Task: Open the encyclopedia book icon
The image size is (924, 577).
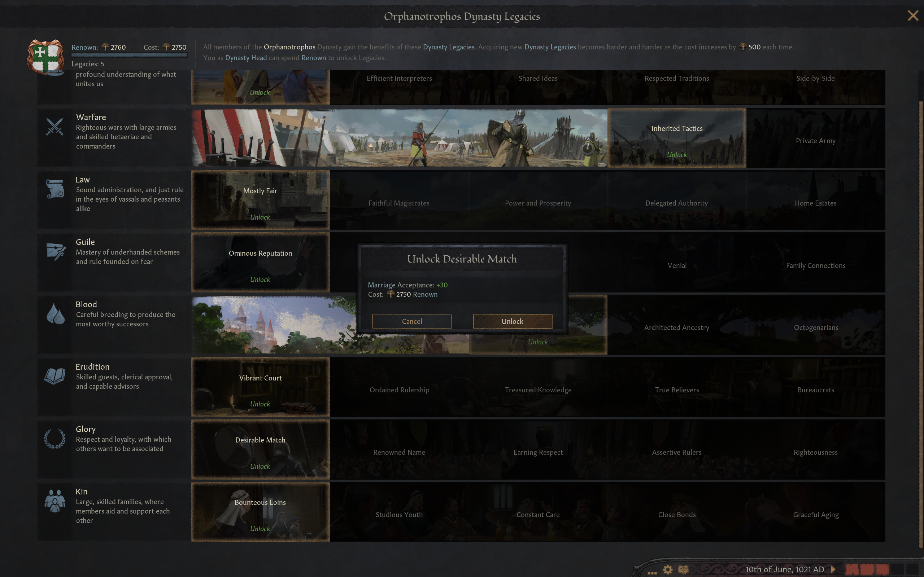Action: (x=684, y=570)
